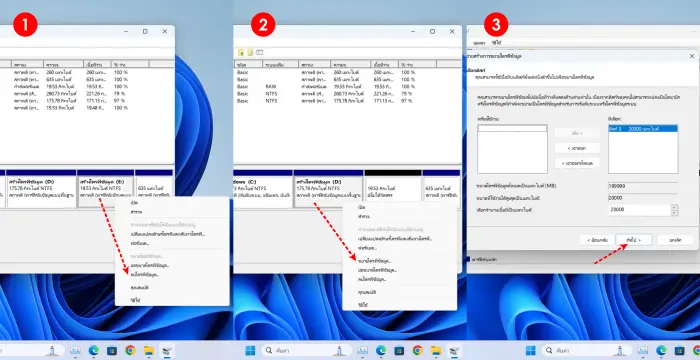This screenshot has height=360, width=700.
Task: Choose Shrink Volume in left window's context menu
Action: 150,265
